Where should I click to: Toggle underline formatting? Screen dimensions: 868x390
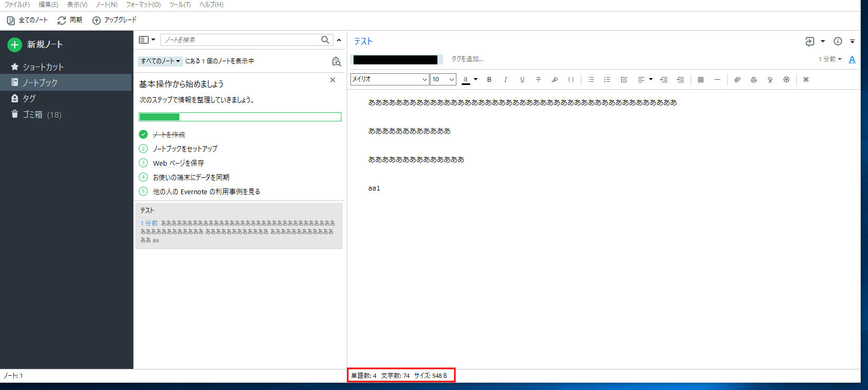pos(522,80)
